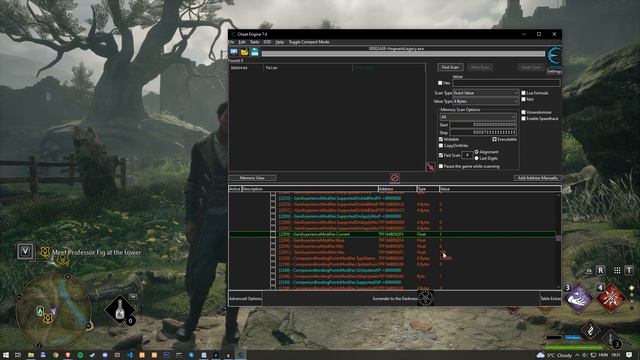Enable the Unrandomizer checkbox

(x=523, y=112)
